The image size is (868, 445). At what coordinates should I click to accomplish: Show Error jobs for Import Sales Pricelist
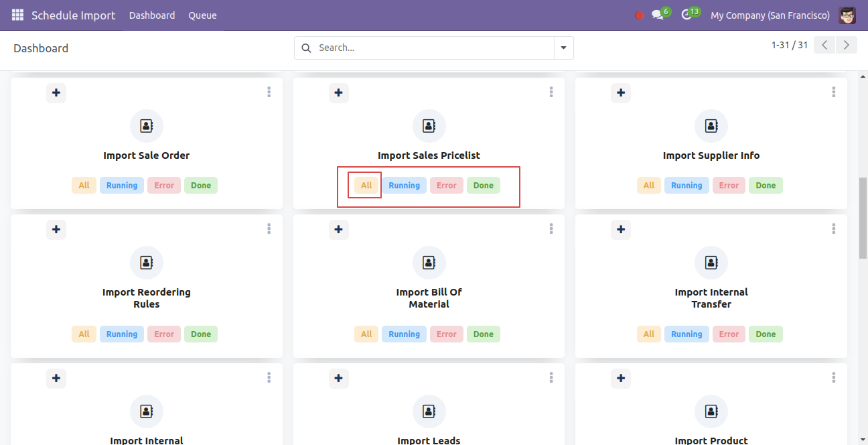tap(447, 186)
